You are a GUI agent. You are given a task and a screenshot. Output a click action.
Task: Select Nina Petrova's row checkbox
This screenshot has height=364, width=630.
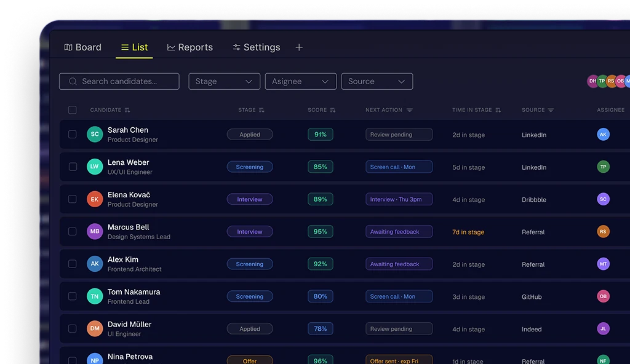(73, 360)
